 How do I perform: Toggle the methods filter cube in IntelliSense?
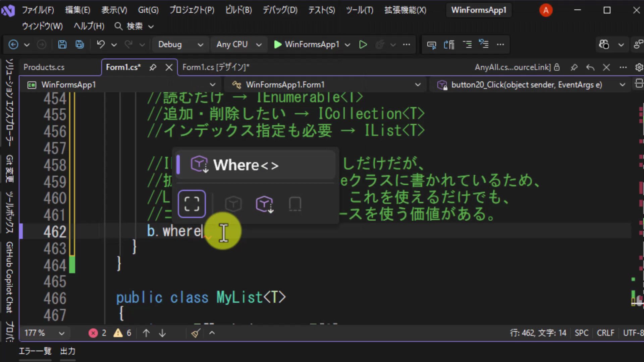tap(233, 204)
